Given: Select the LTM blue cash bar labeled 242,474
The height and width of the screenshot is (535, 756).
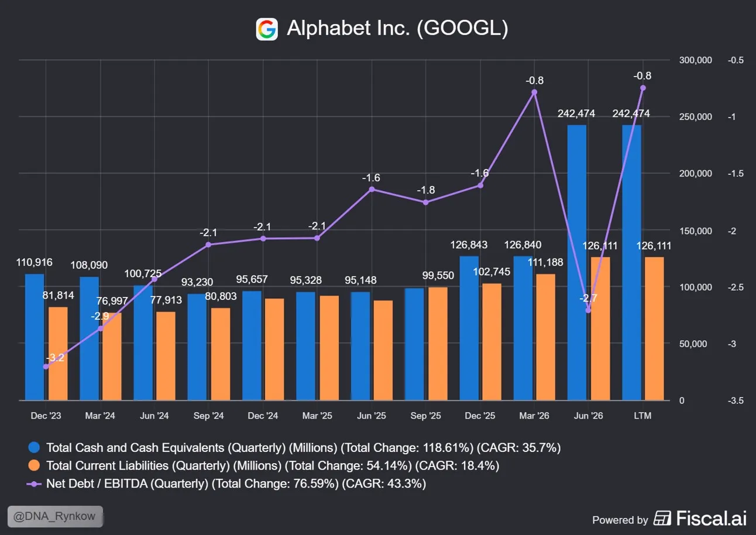Looking at the screenshot, I should [631, 263].
